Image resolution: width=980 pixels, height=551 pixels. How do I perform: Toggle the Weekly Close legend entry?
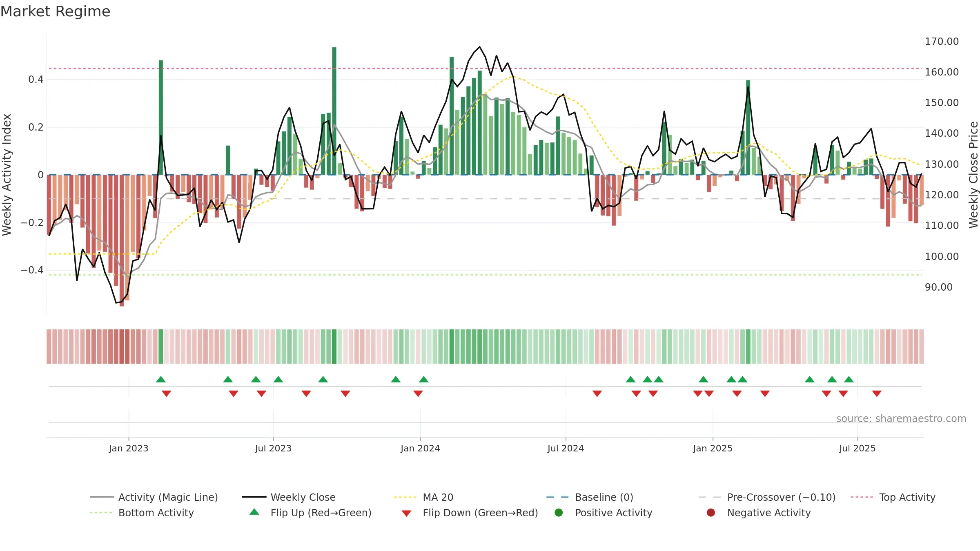point(289,497)
